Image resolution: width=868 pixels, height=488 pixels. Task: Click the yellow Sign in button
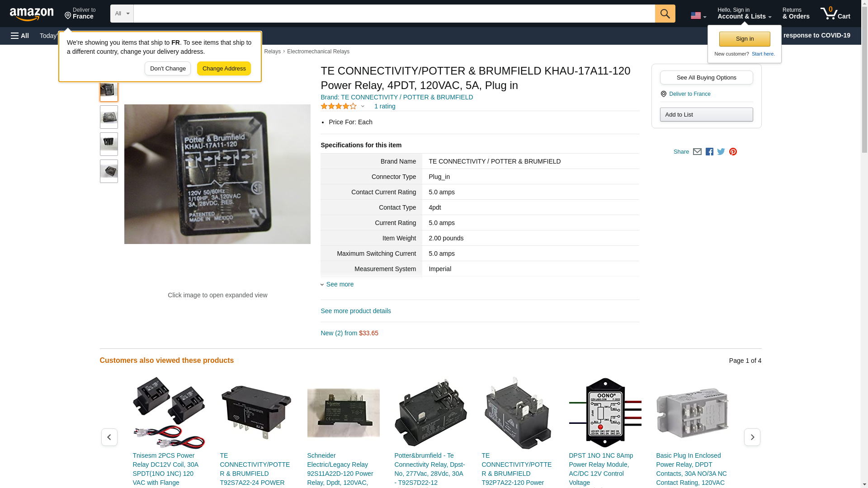click(x=745, y=39)
